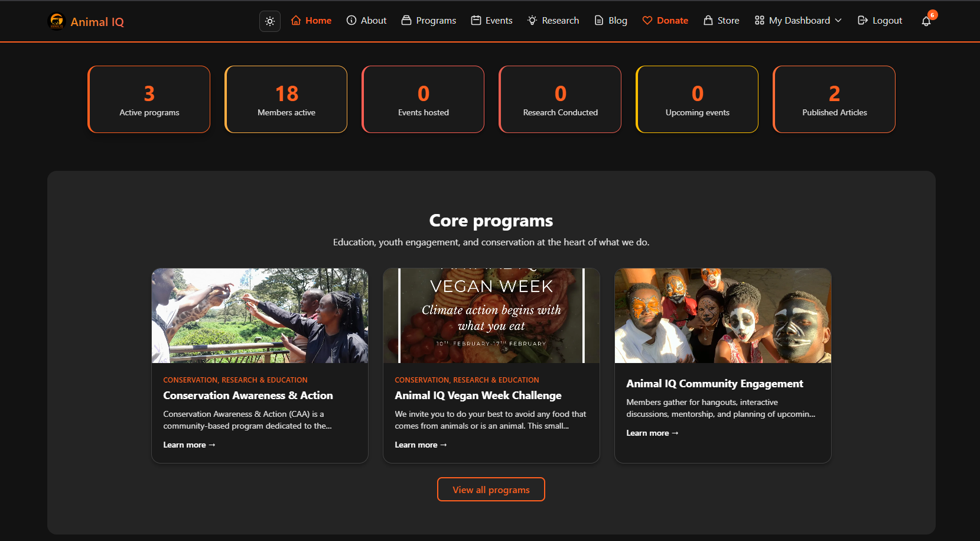Click the Animal IQ Community Engagement title
980x541 pixels.
(x=715, y=384)
